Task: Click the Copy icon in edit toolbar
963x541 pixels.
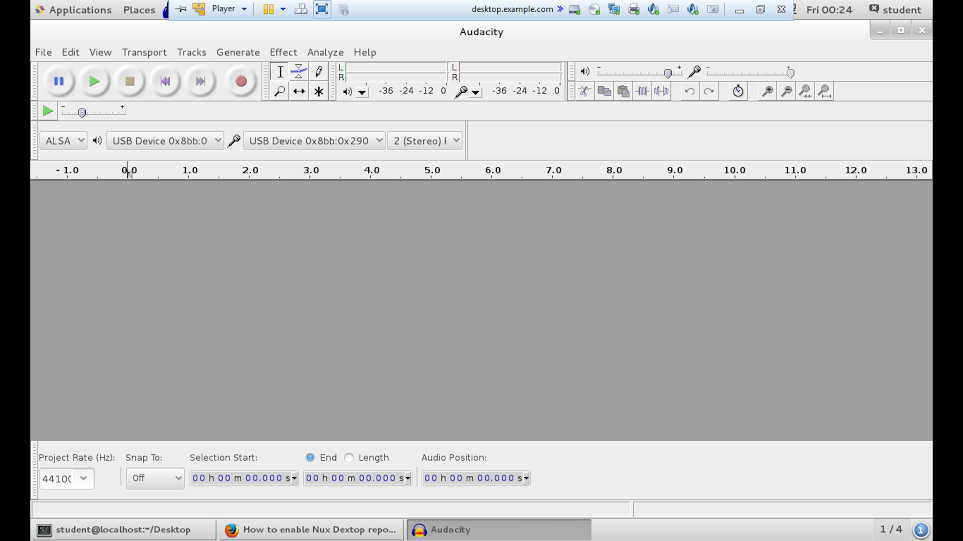Action: (604, 91)
